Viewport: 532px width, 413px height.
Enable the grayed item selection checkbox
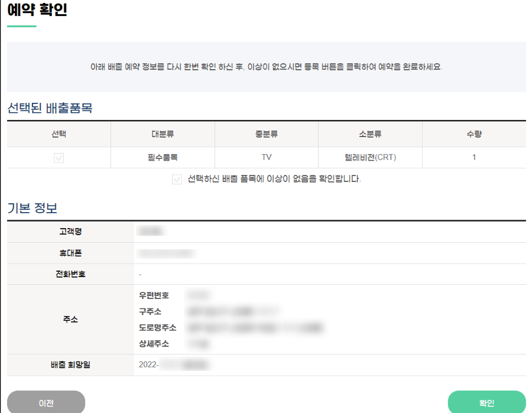[x=57, y=157]
